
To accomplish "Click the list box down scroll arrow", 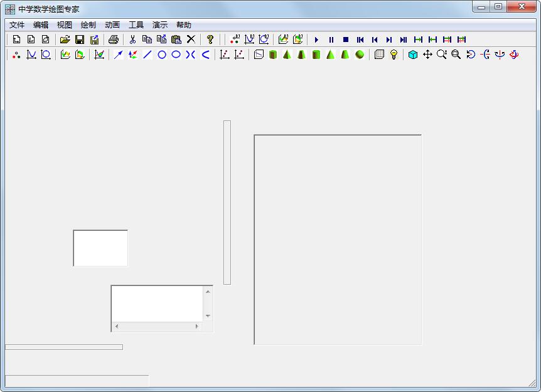I will coord(208,316).
